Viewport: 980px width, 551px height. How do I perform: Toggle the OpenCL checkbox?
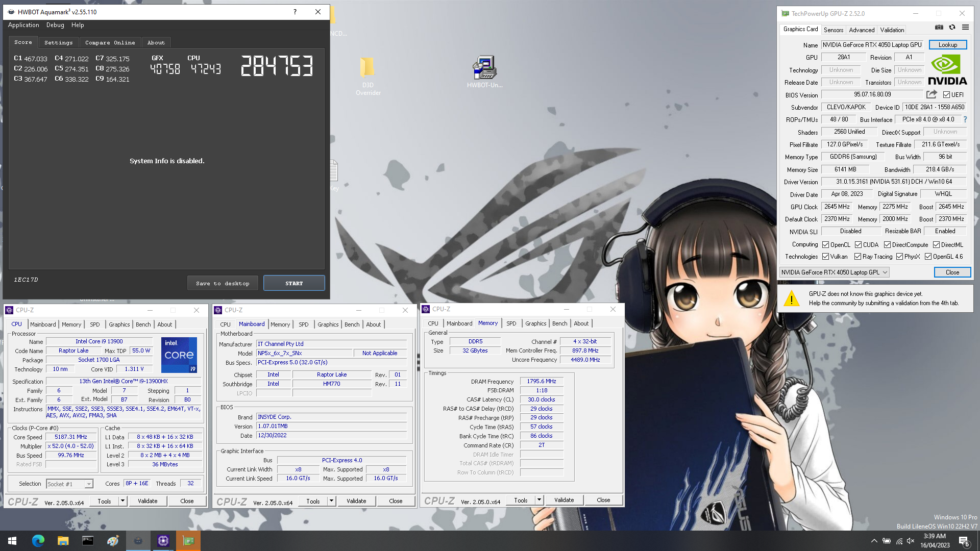[x=825, y=245]
